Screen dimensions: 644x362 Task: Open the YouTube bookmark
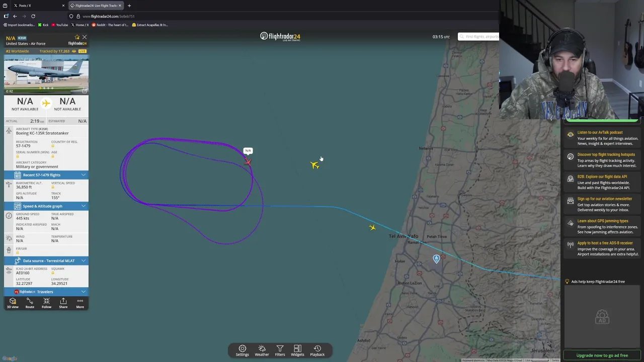click(59, 25)
